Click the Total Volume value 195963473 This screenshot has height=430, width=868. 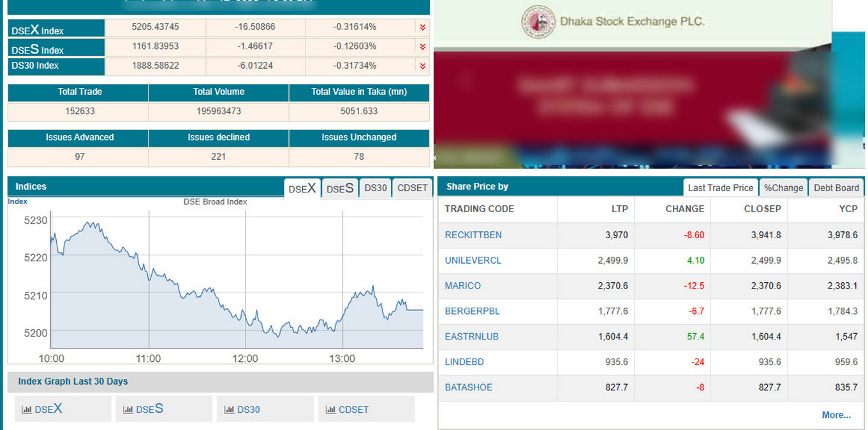coord(219,111)
